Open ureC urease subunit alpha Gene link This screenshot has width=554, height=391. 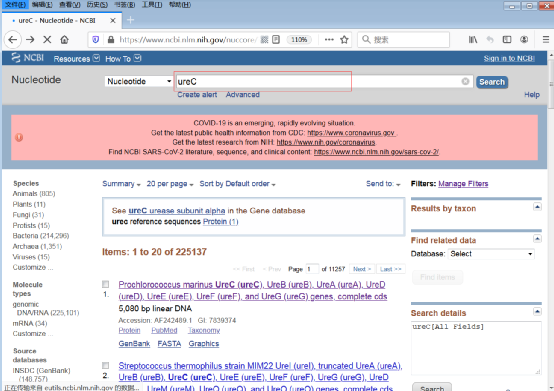coord(177,211)
